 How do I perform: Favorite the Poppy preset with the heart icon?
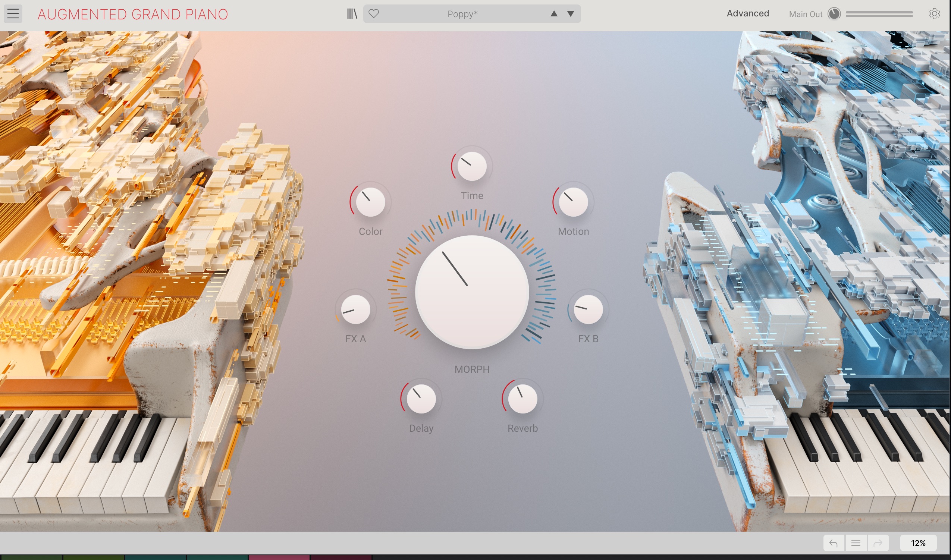(x=374, y=14)
